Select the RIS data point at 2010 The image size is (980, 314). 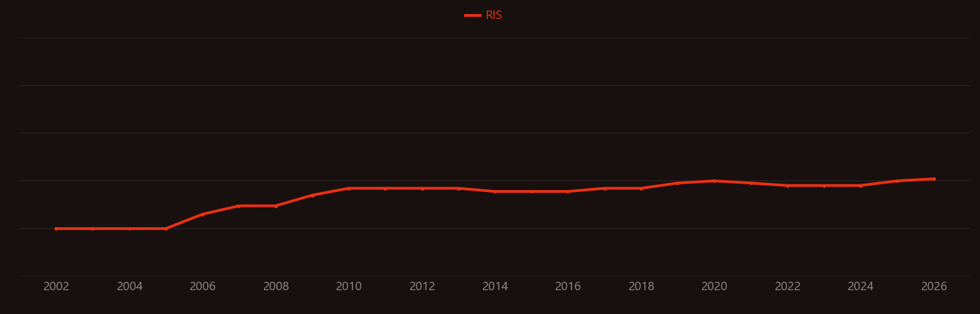349,189
